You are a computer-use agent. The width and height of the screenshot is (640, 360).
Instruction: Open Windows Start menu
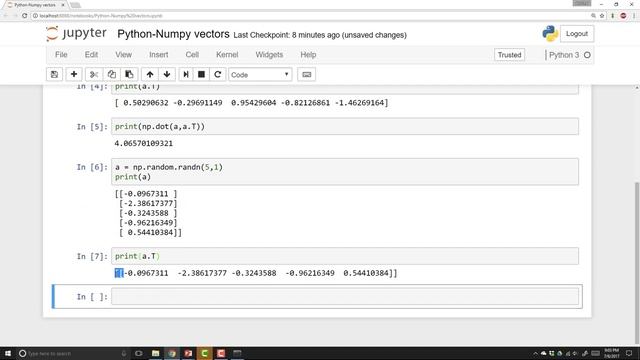(x=8, y=353)
